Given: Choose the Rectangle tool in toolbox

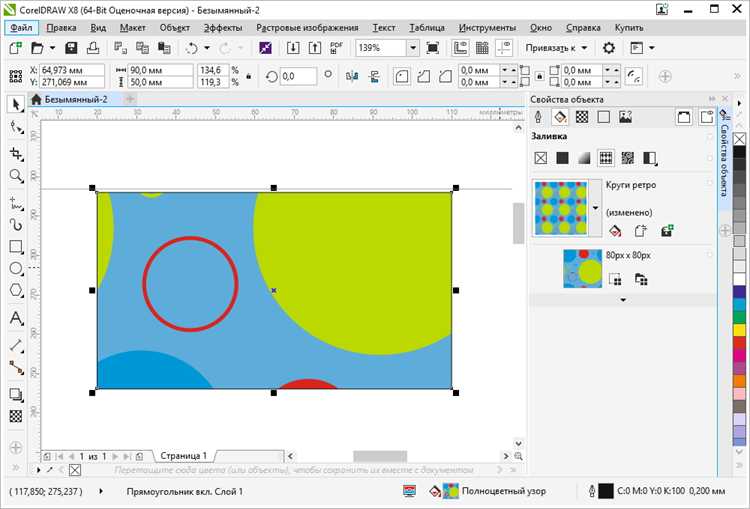Looking at the screenshot, I should pos(16,247).
